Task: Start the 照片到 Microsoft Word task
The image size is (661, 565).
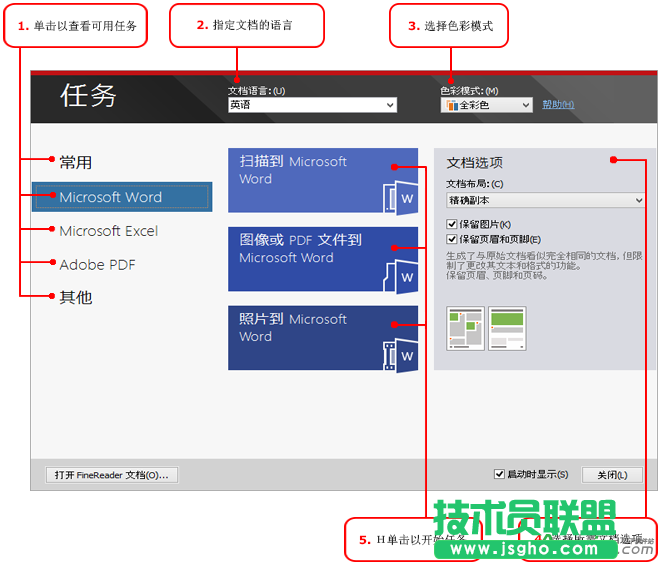Action: [x=323, y=338]
